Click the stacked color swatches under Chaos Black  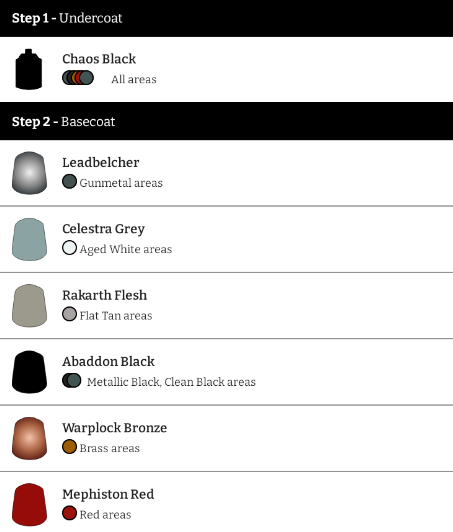78,78
